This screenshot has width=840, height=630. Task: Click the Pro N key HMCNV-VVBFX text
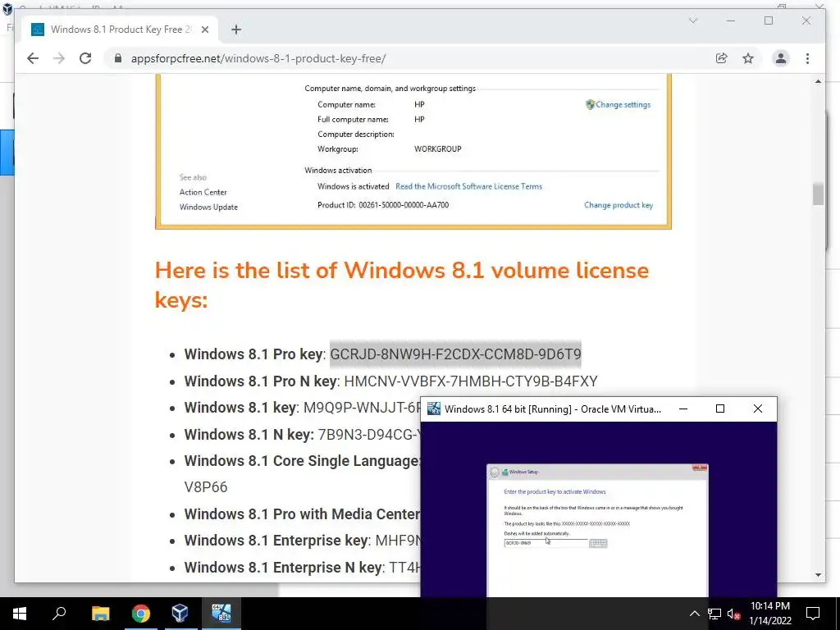coord(470,381)
